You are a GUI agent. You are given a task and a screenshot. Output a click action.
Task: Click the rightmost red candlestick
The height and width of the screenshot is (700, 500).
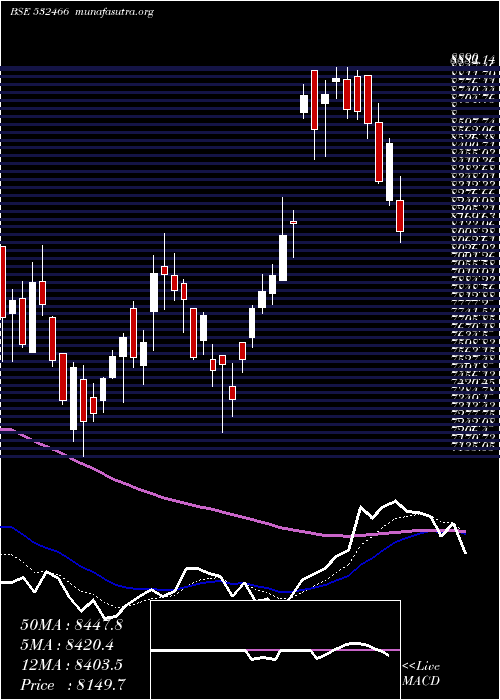[x=400, y=216]
